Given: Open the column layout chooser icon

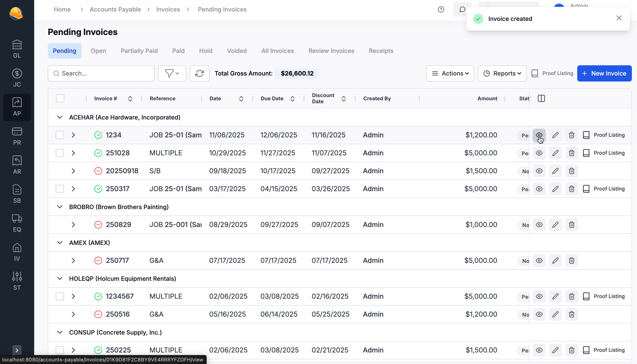Looking at the screenshot, I should tap(541, 99).
